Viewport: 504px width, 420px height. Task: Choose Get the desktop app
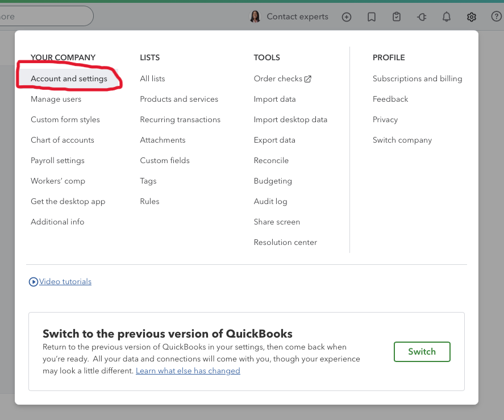coord(68,201)
